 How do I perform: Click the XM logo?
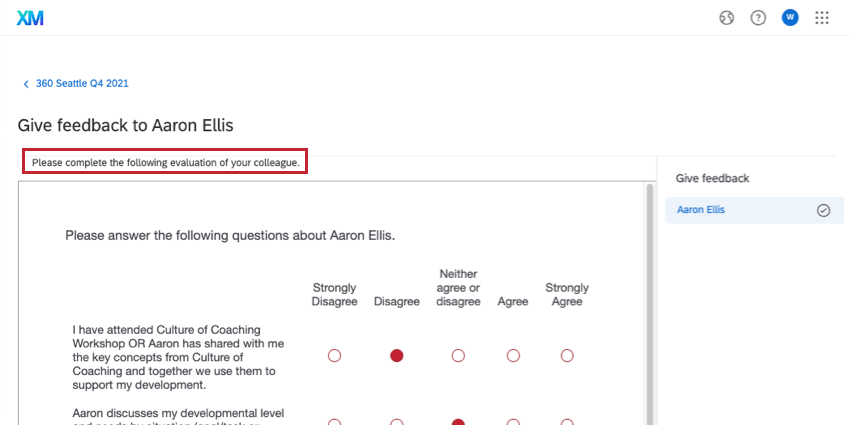30,17
